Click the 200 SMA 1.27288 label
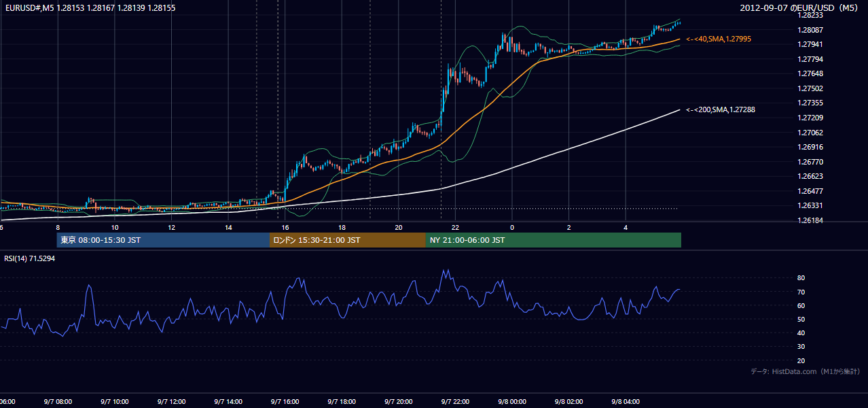Viewport: 868px width, 408px height. point(720,109)
